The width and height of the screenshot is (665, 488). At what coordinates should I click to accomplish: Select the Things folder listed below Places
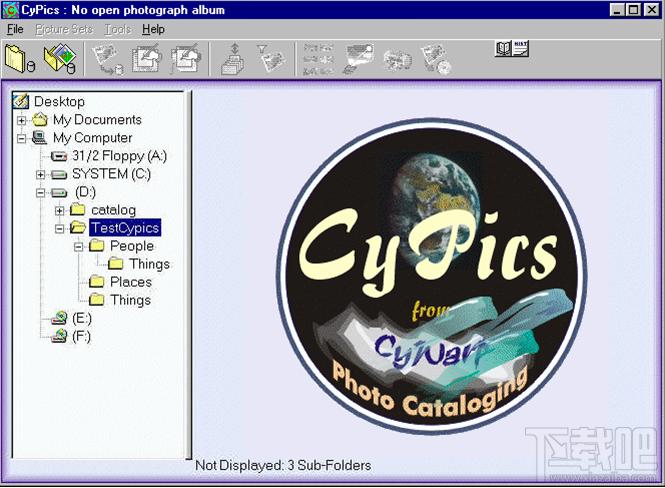[130, 300]
